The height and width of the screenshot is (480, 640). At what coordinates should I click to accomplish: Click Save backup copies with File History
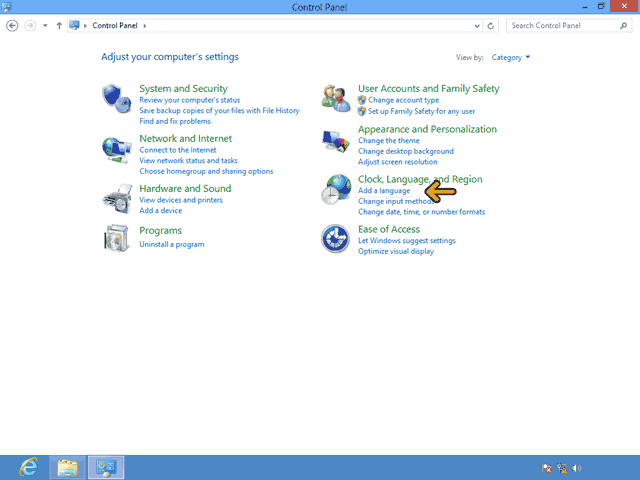(x=219, y=111)
